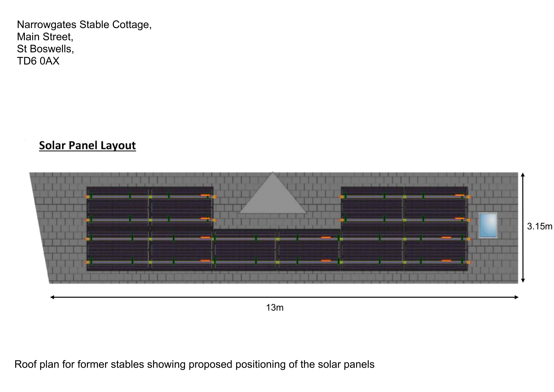Click the '13m' width dimension label
Image resolution: width=554 pixels, height=392 pixels.
point(275,308)
